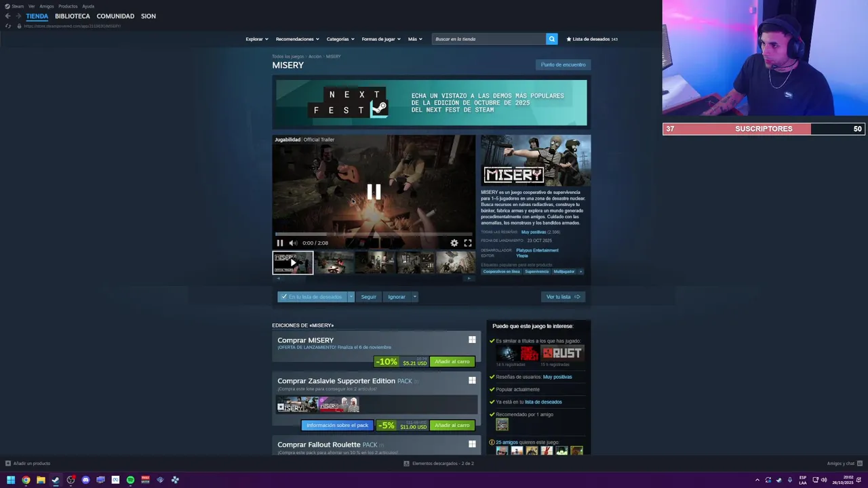Open trailer settings gear icon
The image size is (868, 488).
[x=454, y=243]
